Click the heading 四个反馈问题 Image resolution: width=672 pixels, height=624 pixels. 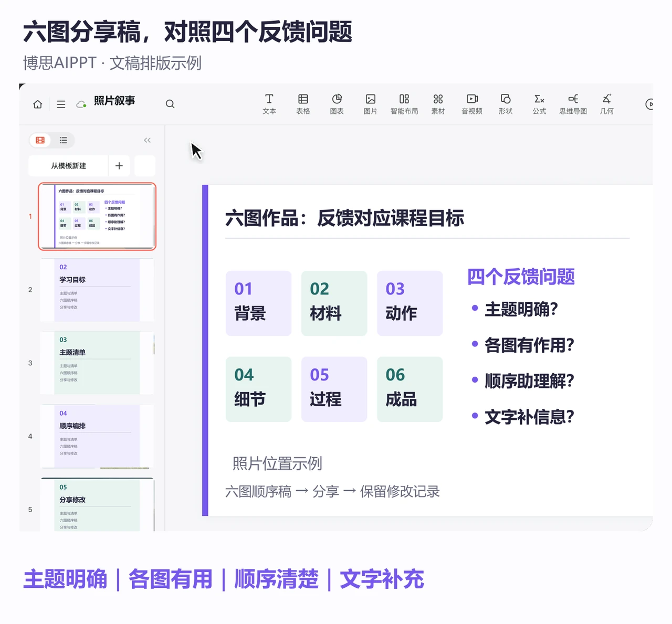point(521,277)
